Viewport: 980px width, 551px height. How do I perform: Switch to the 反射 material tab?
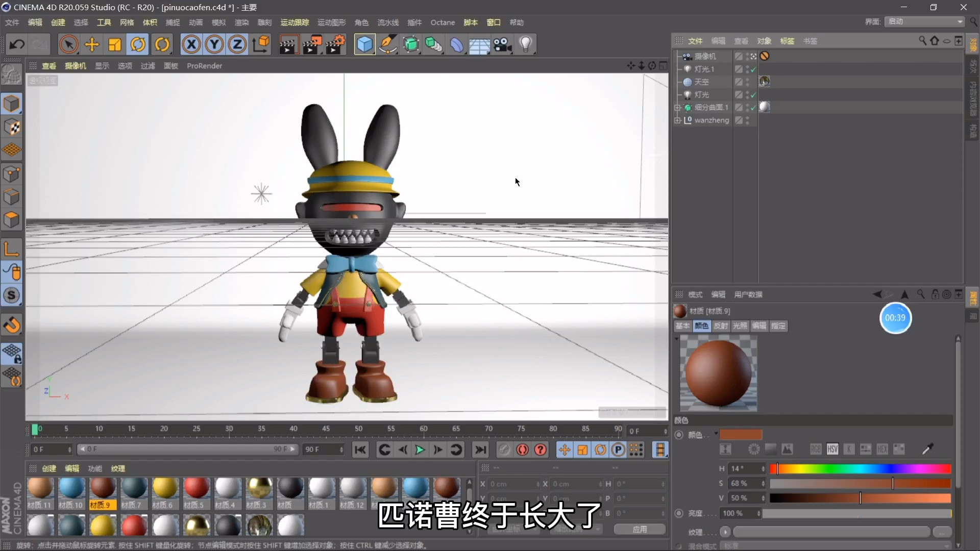pos(721,325)
